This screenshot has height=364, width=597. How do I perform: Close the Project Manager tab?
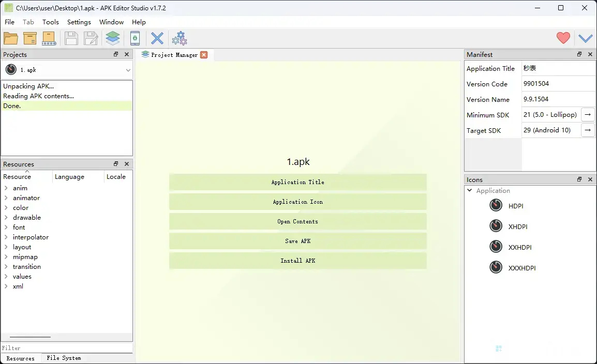pyautogui.click(x=204, y=55)
